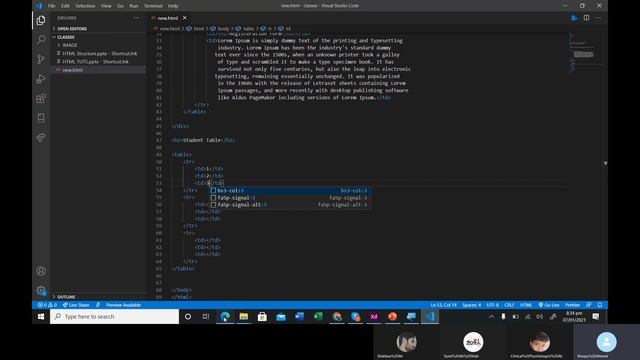Viewport: 640px width, 360px height.
Task: Open the Edit menu
Action: click(x=65, y=6)
